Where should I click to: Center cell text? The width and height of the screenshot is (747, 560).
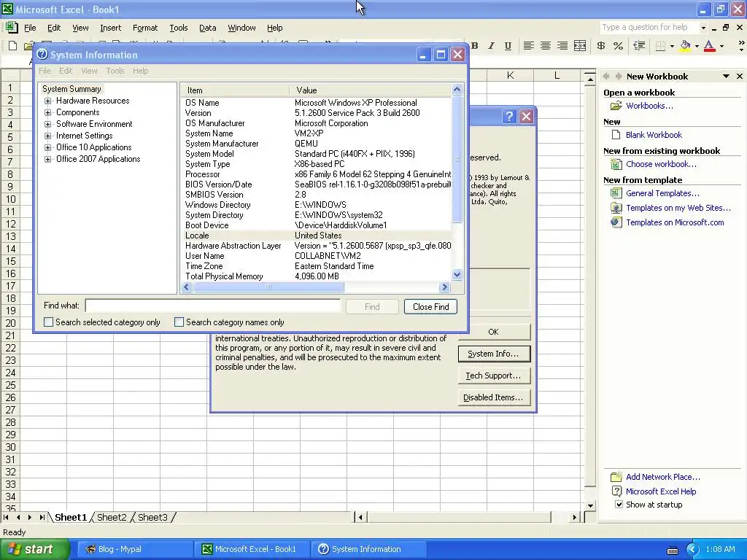546,46
